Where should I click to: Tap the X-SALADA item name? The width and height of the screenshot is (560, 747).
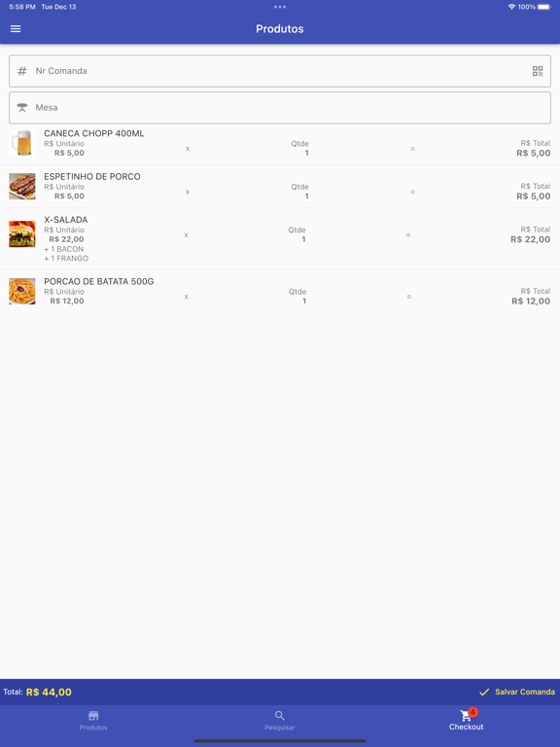tap(66, 220)
